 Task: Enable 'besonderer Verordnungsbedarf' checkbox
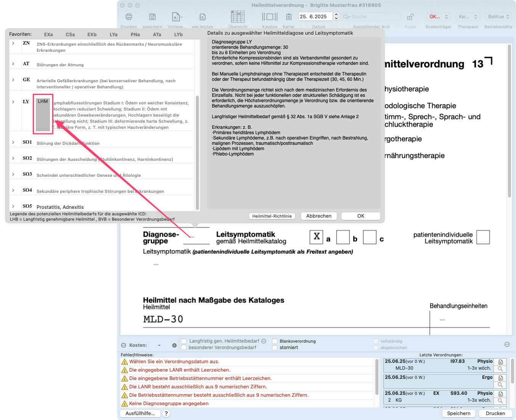[184, 348]
